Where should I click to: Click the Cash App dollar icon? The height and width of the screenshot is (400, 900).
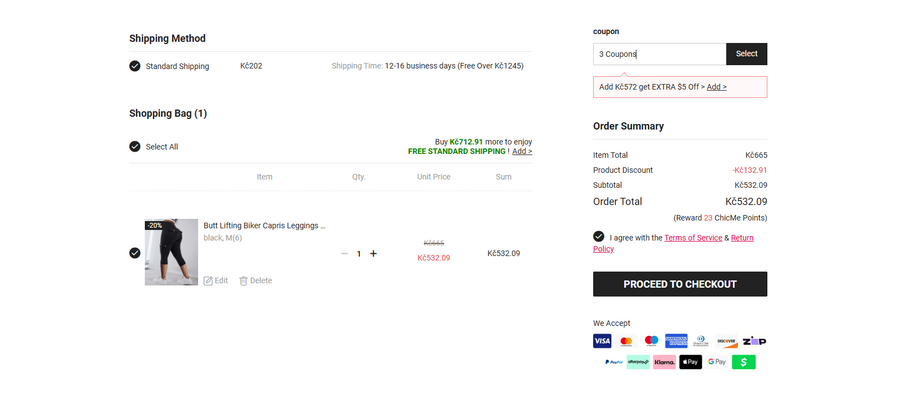(x=743, y=362)
